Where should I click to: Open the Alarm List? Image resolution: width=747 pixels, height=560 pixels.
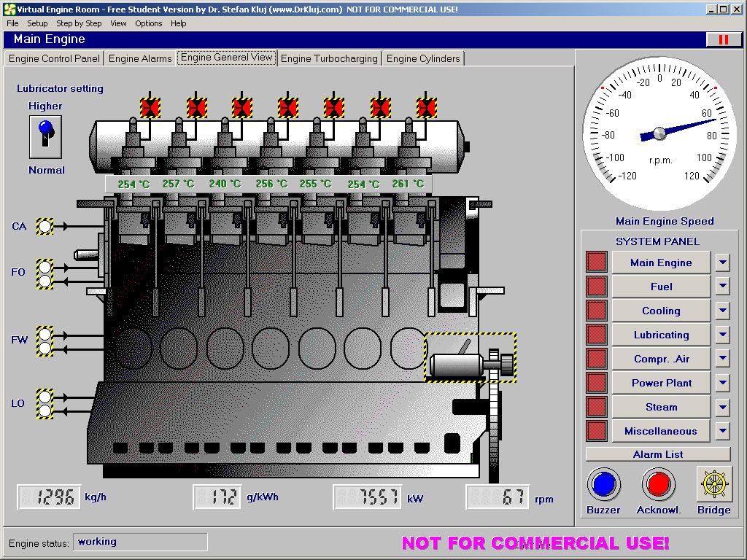[658, 454]
